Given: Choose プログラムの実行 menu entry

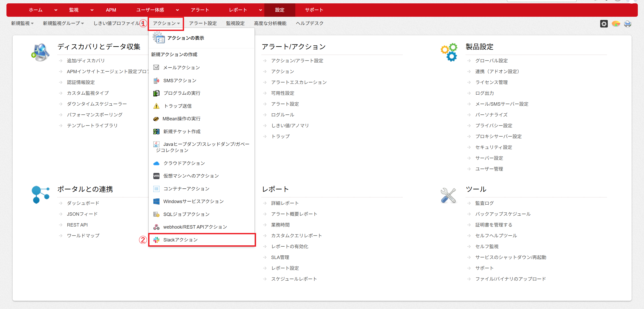Looking at the screenshot, I should tap(182, 93).
